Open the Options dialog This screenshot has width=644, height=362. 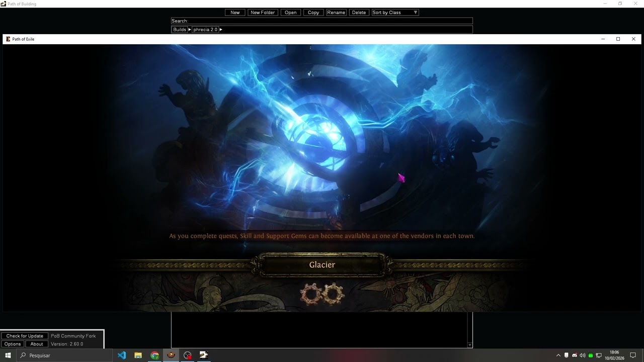click(x=13, y=344)
